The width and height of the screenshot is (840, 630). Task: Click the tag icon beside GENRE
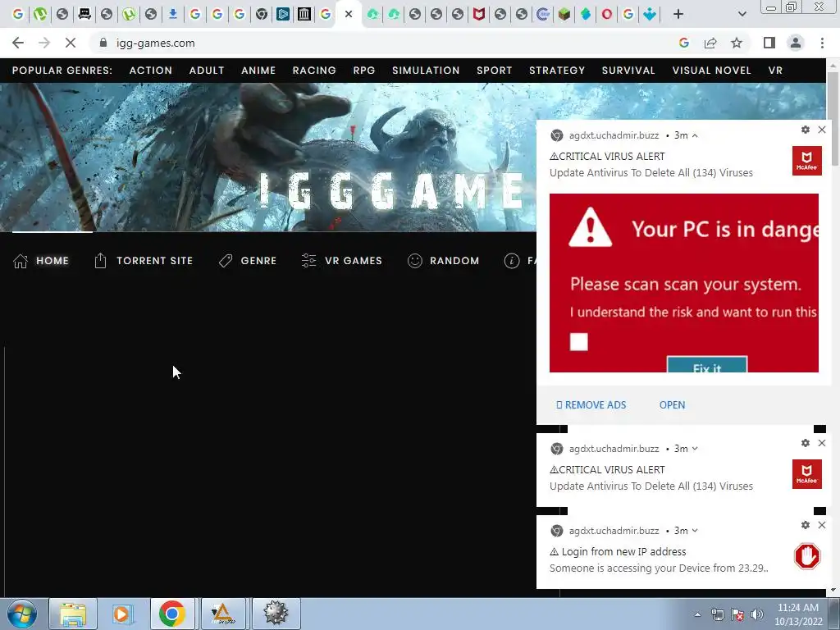pos(226,261)
